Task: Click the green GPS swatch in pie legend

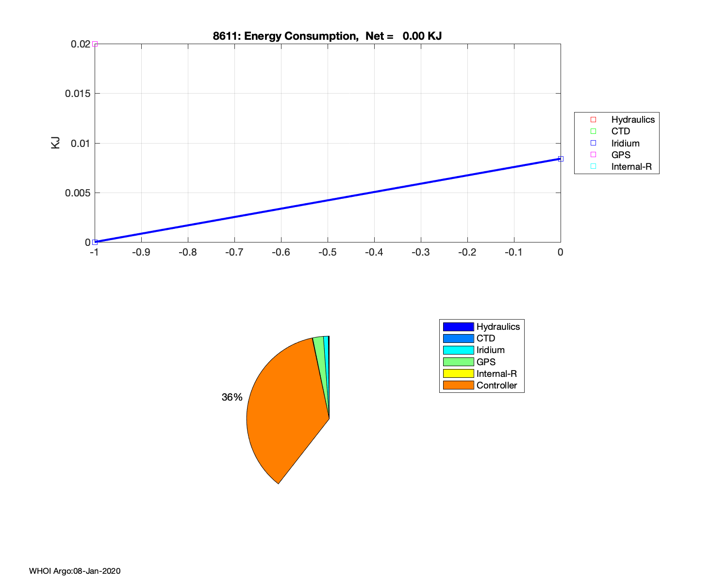Action: [x=458, y=362]
